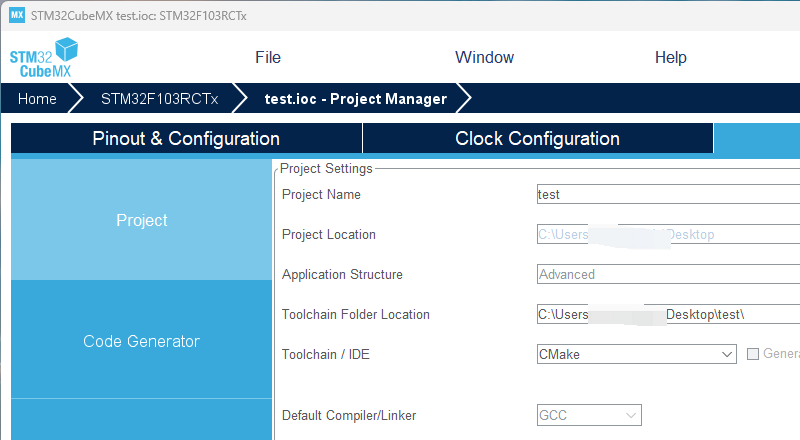Image resolution: width=800 pixels, height=440 pixels.
Task: Select the Code Generator side section
Action: (x=141, y=341)
